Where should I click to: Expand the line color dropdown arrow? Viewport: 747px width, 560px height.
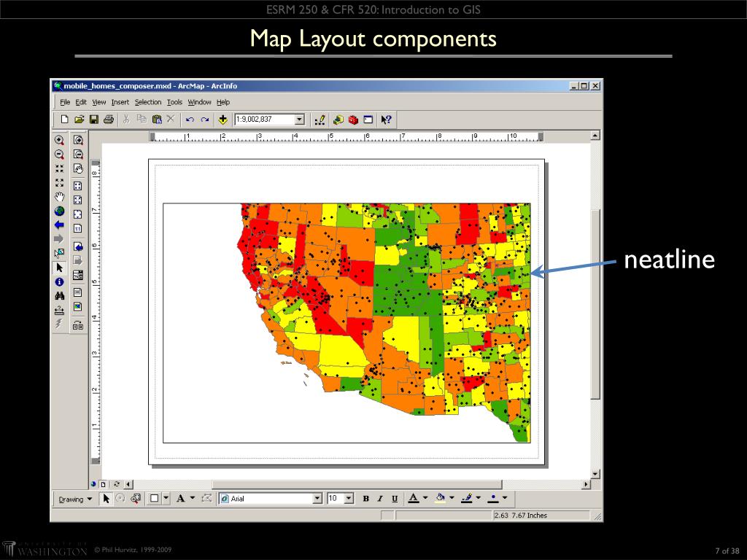tap(479, 498)
